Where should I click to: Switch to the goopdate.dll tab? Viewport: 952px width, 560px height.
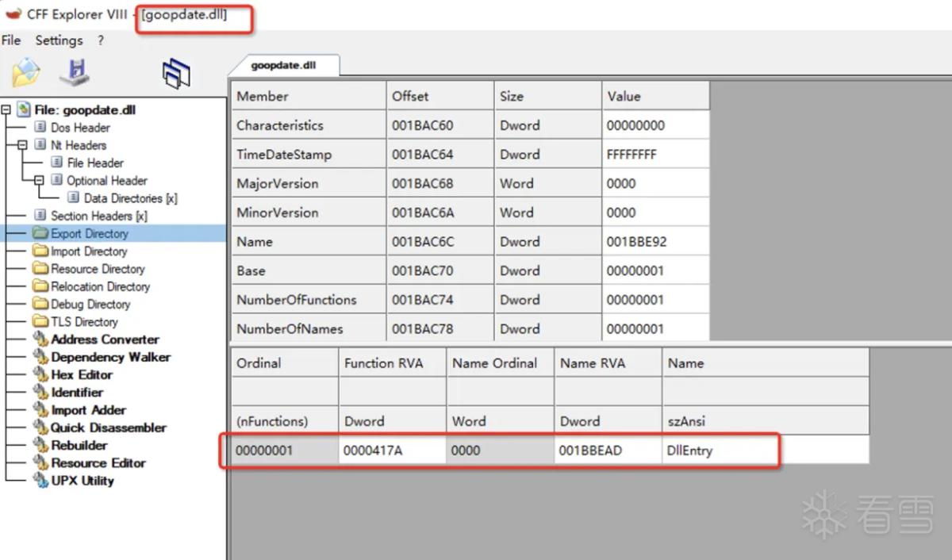coord(283,66)
